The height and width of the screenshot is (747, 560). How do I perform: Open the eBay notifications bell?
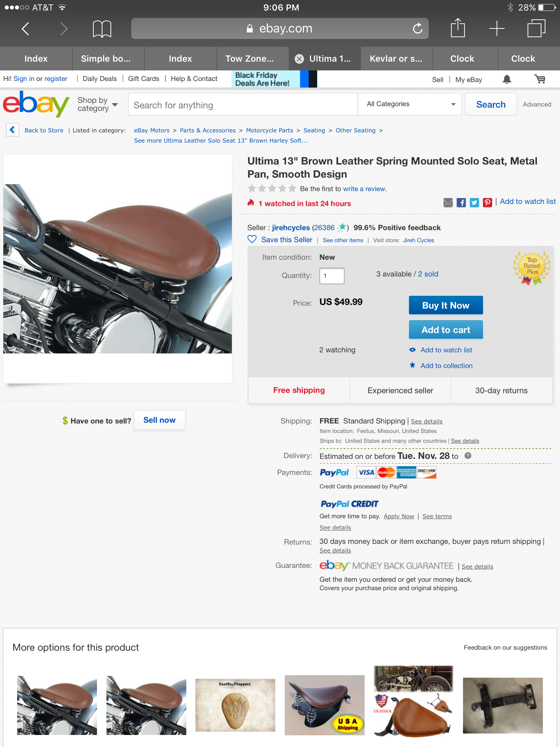[507, 79]
